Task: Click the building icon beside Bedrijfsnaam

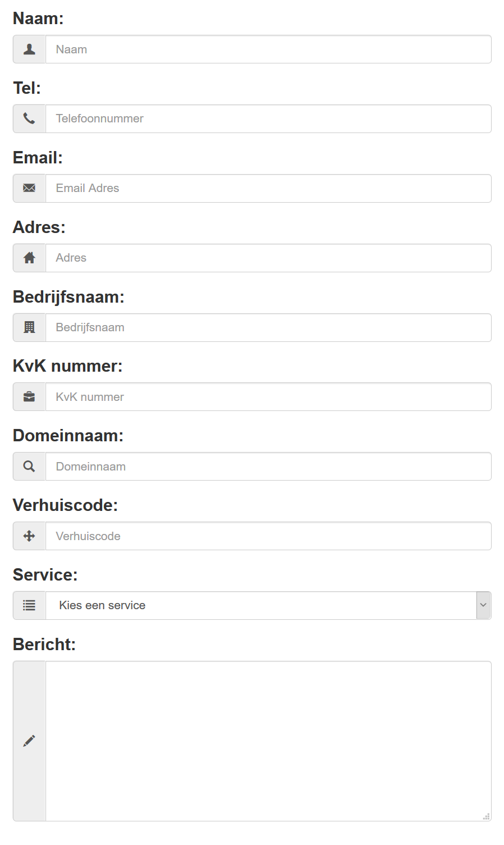Action: pyautogui.click(x=29, y=327)
